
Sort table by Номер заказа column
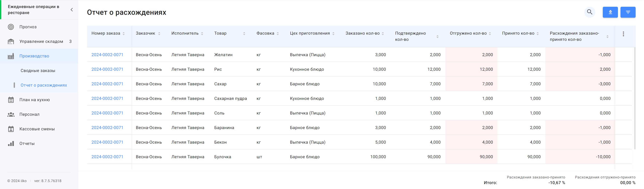123,34
